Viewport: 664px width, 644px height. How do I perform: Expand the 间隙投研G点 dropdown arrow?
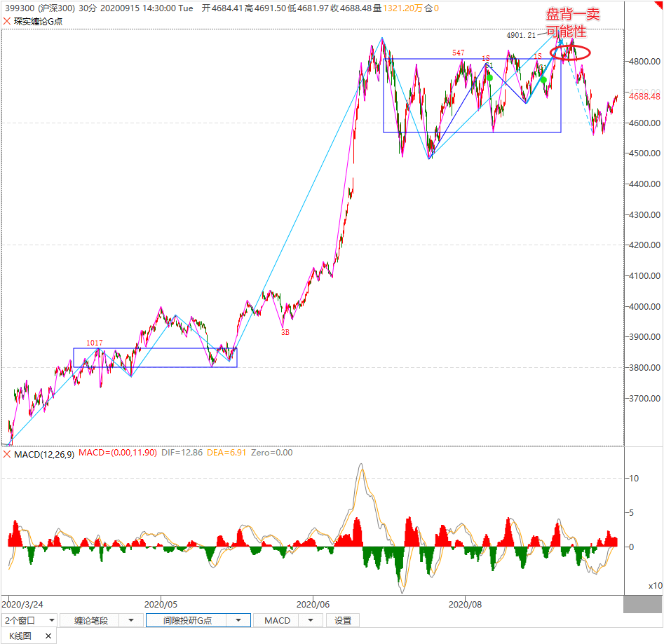239,620
